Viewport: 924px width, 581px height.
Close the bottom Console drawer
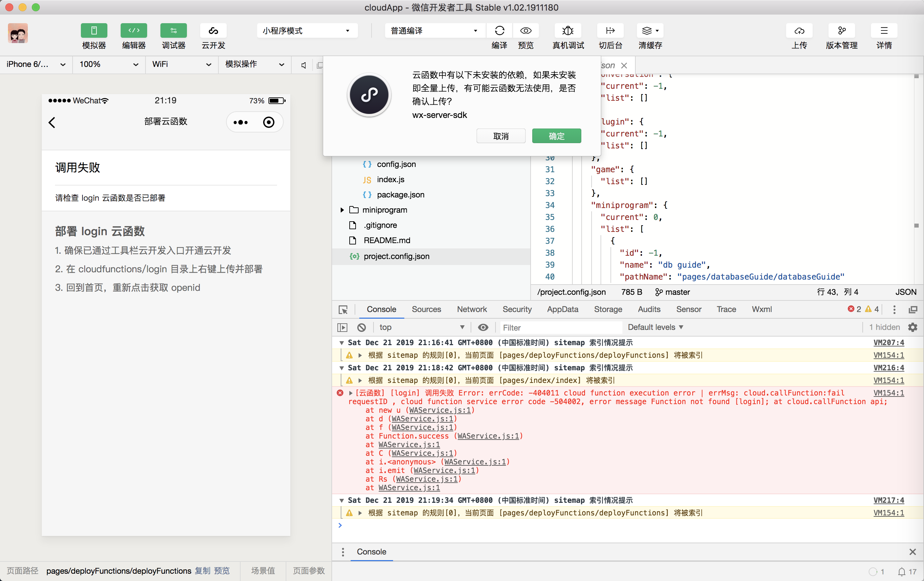pyautogui.click(x=912, y=552)
